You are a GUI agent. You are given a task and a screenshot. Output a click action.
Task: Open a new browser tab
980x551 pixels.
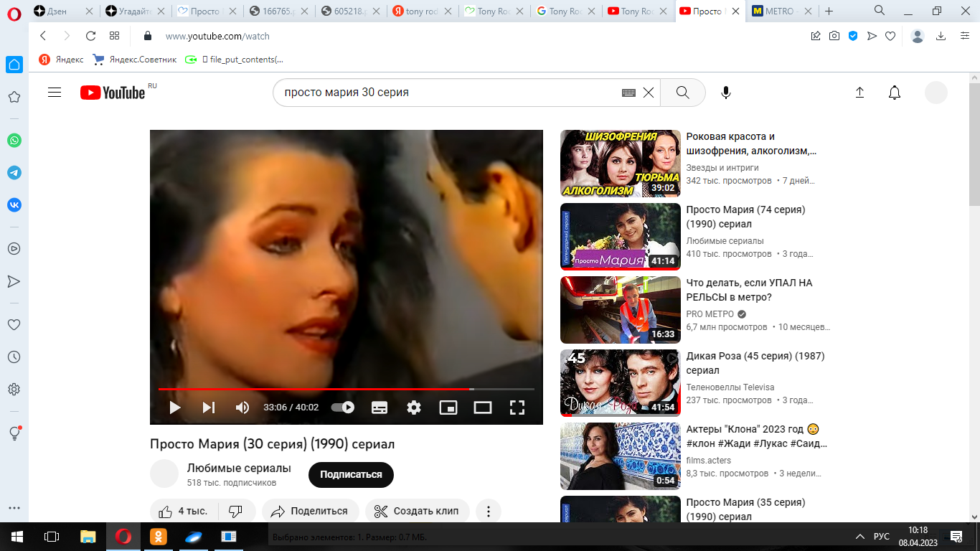pyautogui.click(x=829, y=11)
